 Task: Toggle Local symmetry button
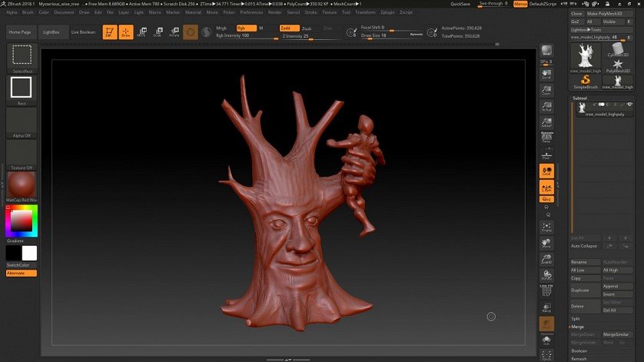coord(546,171)
